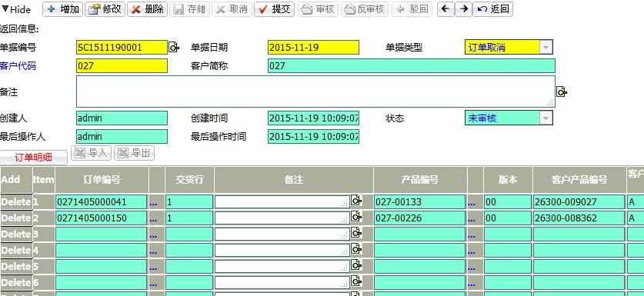Image resolution: width=644 pixels, height=296 pixels.
Task: Click the 产品编号 column header
Action: [x=420, y=179]
